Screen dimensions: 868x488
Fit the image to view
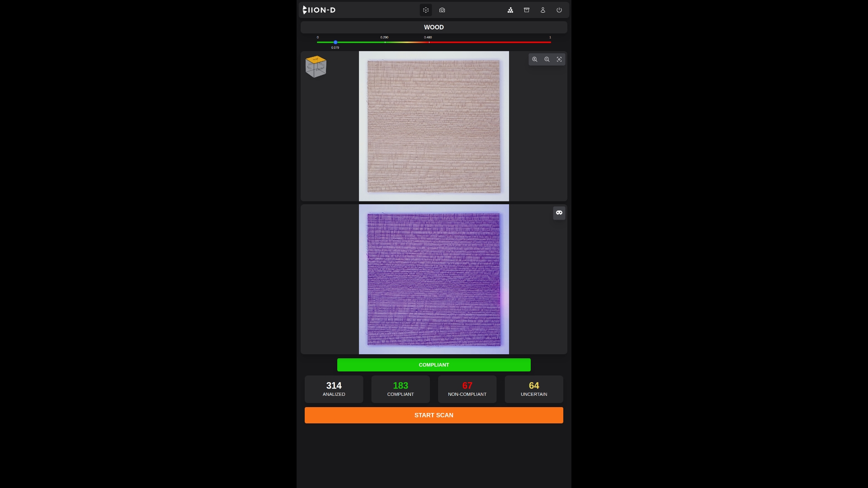559,60
